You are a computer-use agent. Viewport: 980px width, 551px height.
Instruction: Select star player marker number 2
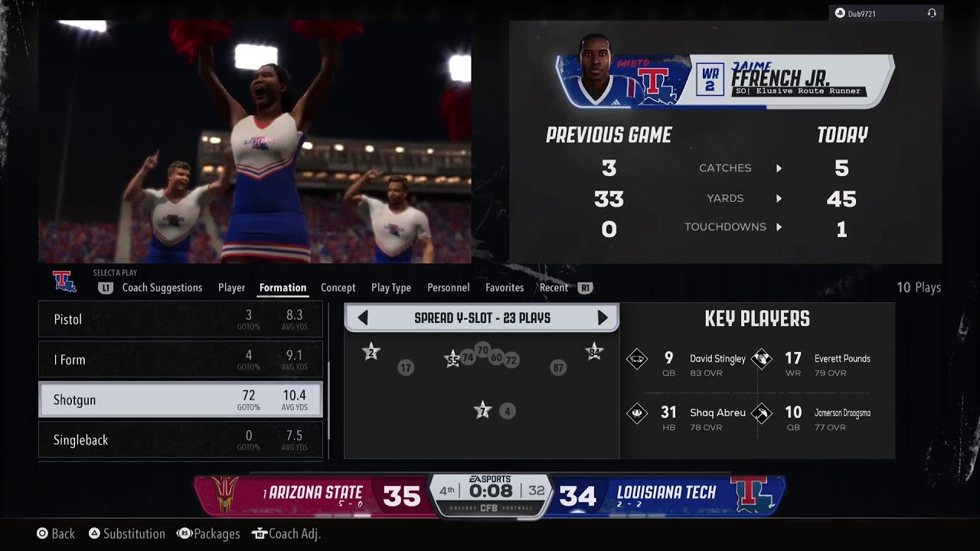click(x=371, y=352)
